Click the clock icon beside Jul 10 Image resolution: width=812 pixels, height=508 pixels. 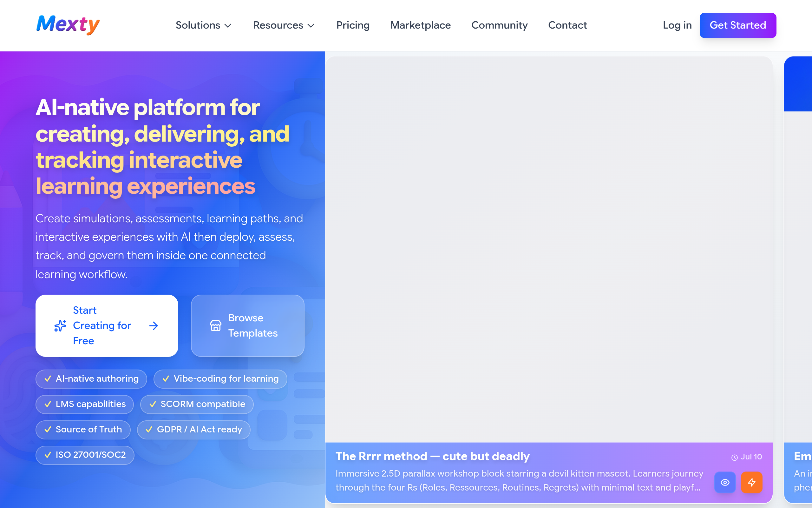pyautogui.click(x=735, y=457)
